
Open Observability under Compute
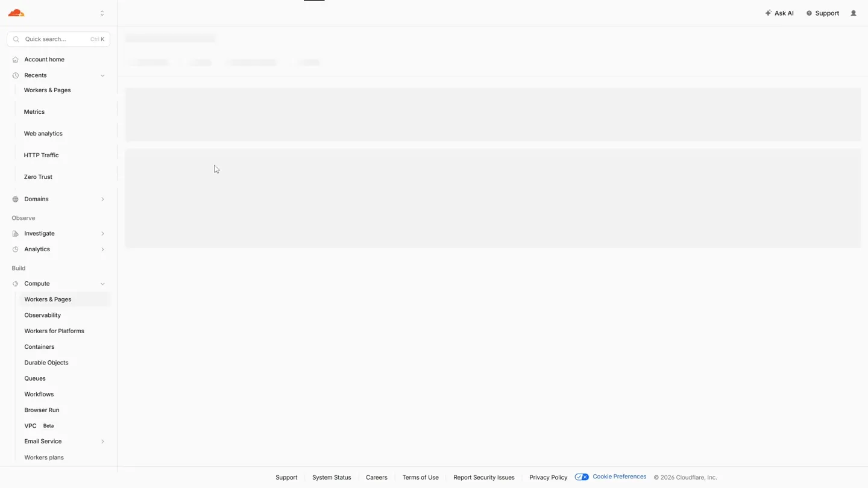point(43,315)
